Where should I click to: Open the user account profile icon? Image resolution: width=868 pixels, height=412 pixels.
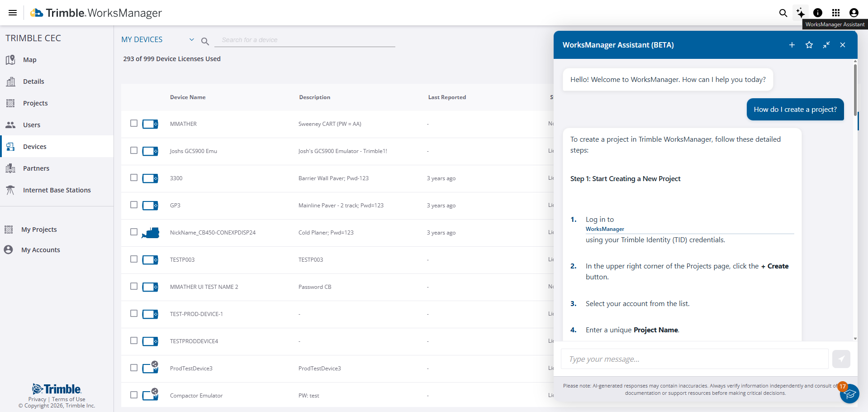(x=854, y=13)
